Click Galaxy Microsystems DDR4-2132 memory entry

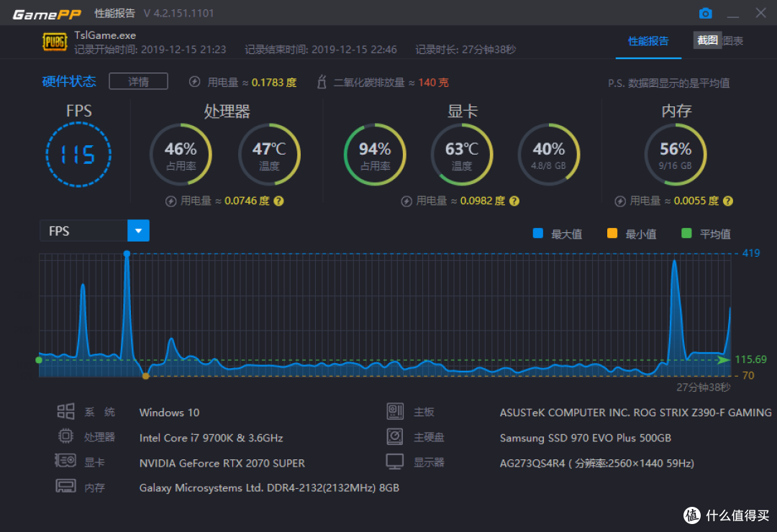click(x=269, y=488)
